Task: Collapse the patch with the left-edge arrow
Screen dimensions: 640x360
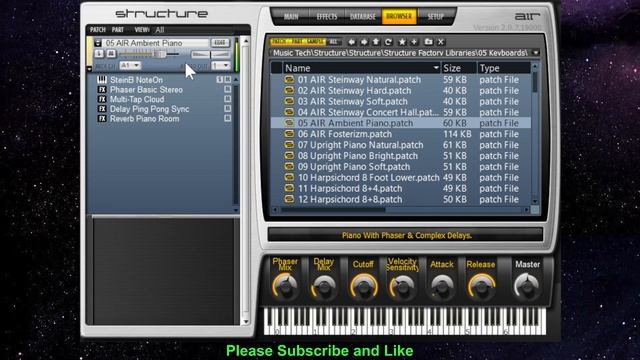Action: (89, 69)
